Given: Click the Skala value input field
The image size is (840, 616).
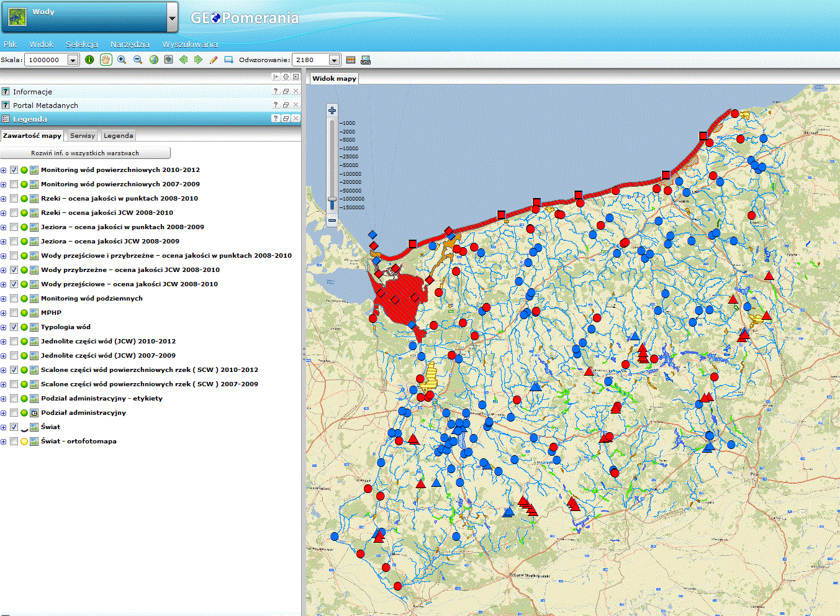Looking at the screenshot, I should pyautogui.click(x=45, y=60).
